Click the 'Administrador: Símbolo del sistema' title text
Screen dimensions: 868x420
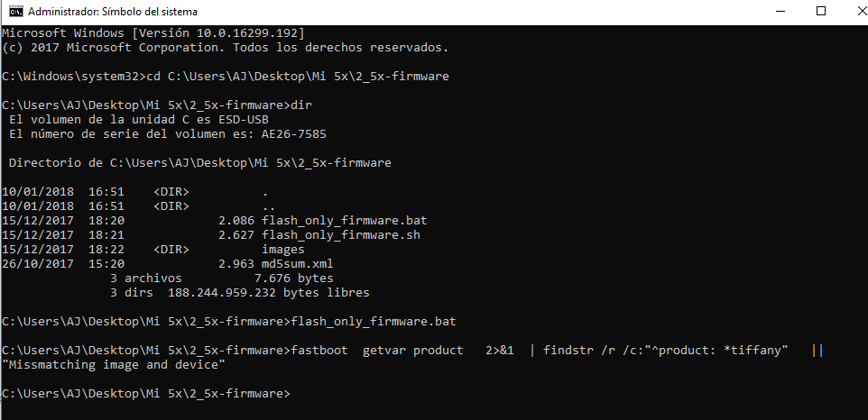point(113,12)
